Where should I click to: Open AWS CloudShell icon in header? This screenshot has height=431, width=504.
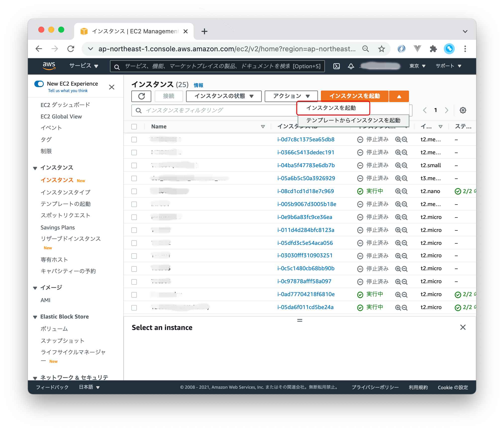click(x=336, y=66)
